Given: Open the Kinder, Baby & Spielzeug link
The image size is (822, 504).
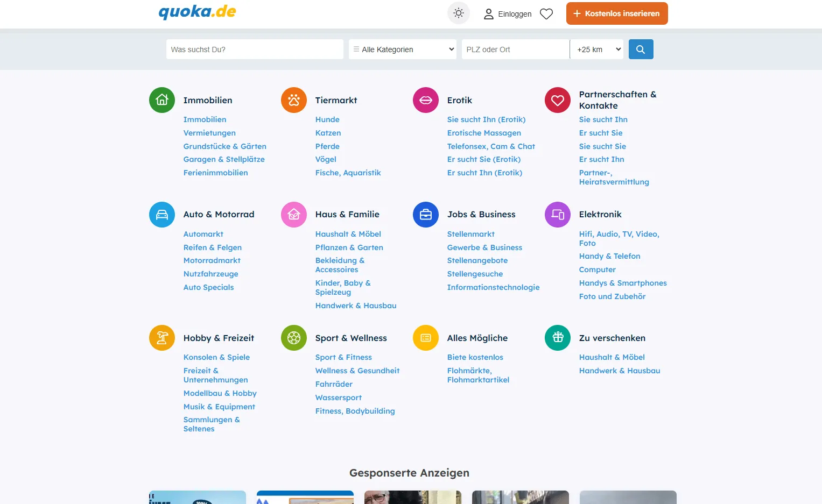Looking at the screenshot, I should pos(343,287).
